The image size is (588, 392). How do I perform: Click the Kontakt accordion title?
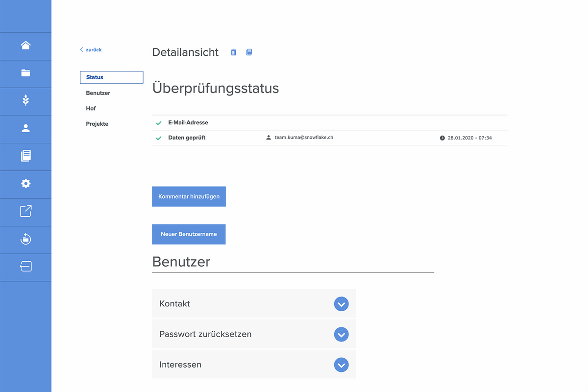pyautogui.click(x=174, y=303)
